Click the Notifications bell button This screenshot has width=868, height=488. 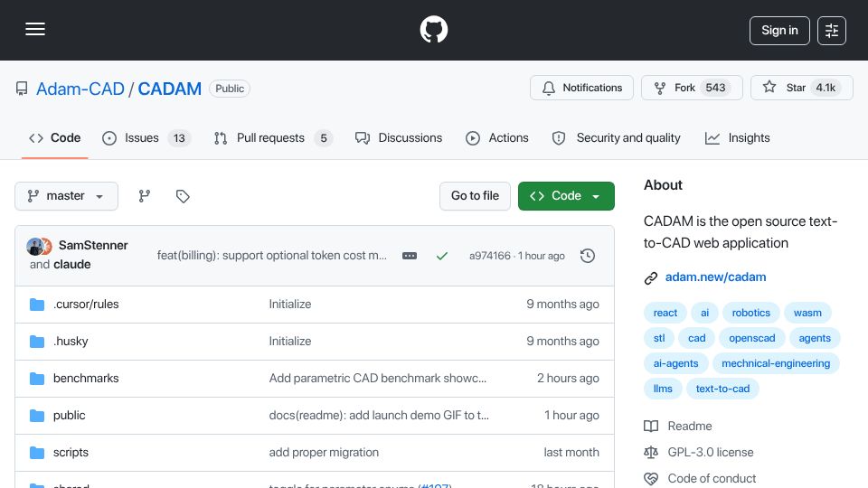coord(581,88)
